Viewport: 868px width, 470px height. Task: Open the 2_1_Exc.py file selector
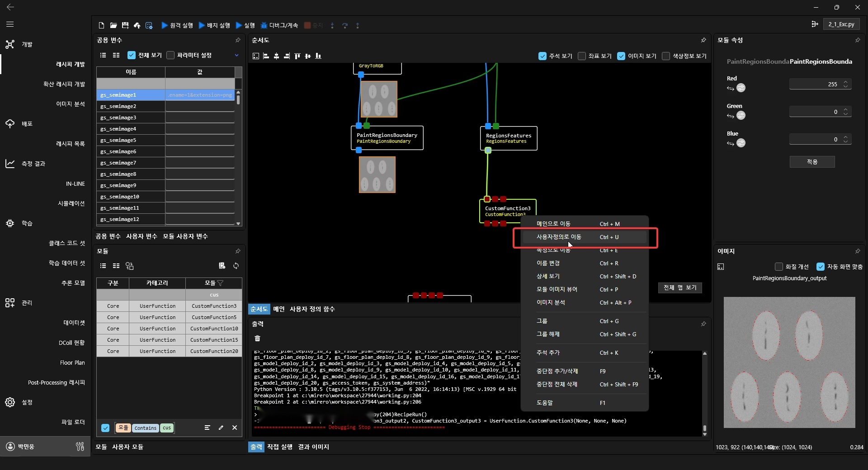click(x=841, y=24)
